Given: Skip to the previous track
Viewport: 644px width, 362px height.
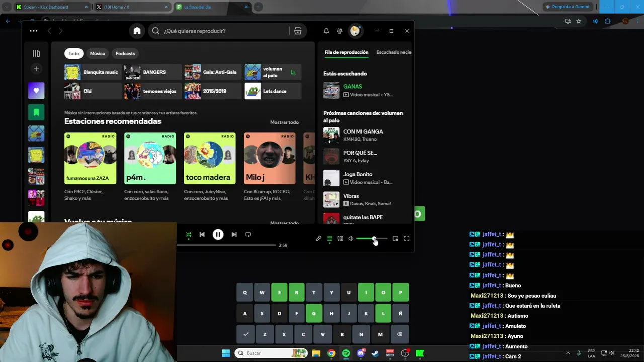Looking at the screenshot, I should [202, 235].
